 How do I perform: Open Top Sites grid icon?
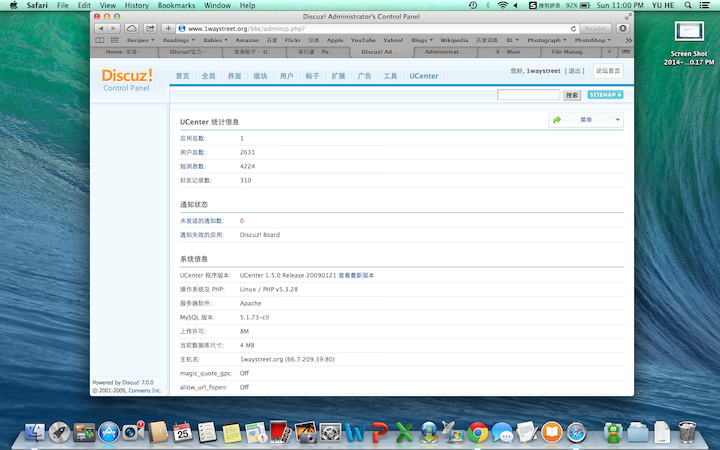[115, 40]
